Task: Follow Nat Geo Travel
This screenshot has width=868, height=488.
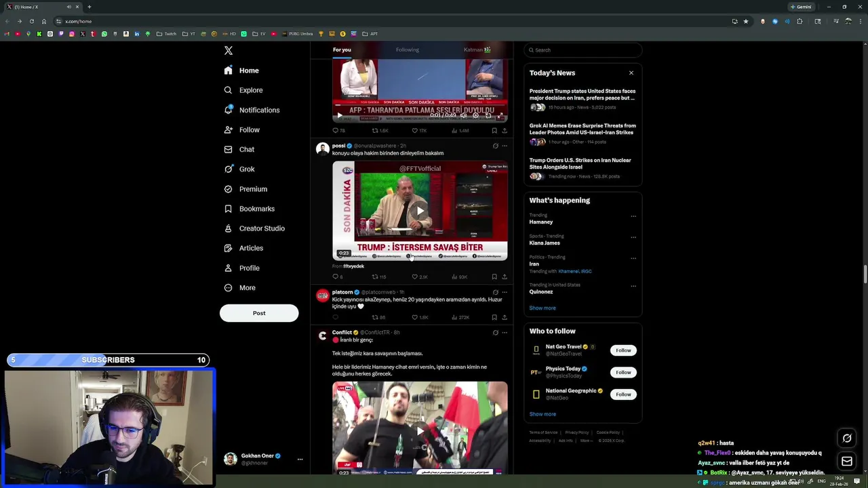Action: coord(623,350)
